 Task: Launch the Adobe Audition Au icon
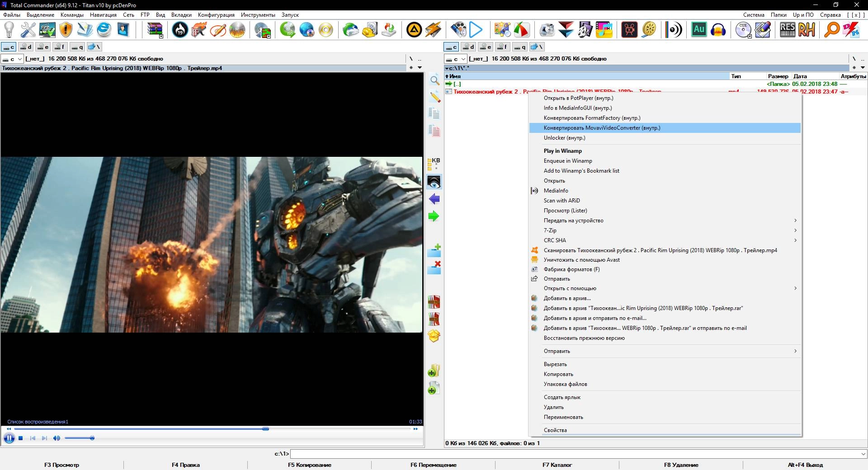699,30
